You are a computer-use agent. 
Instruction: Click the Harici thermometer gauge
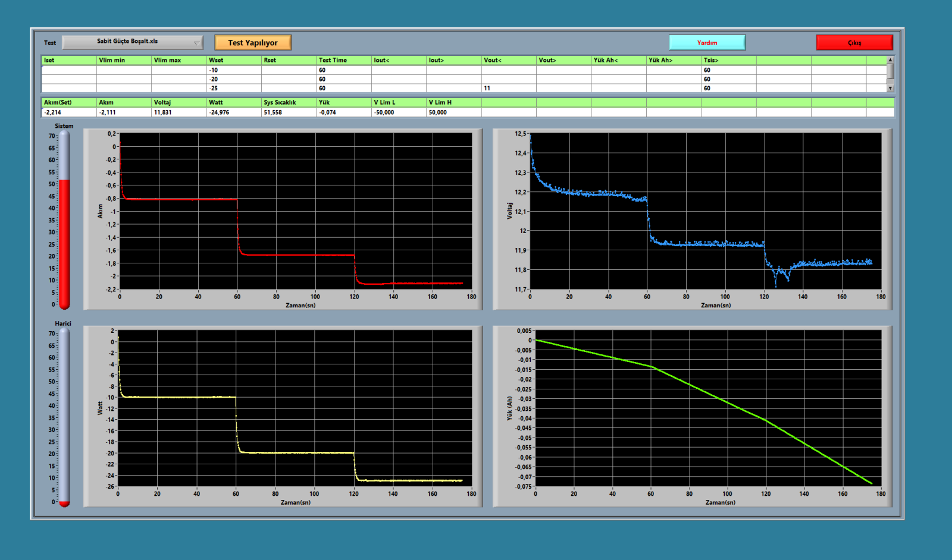pos(64,417)
